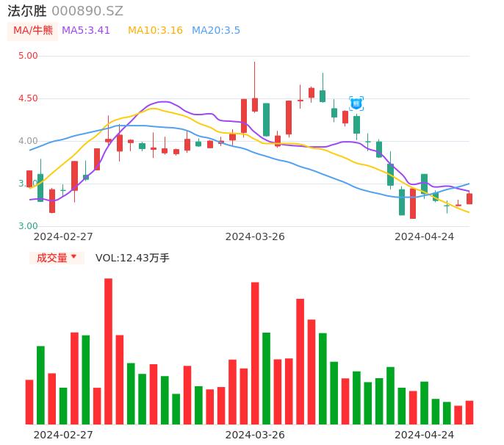
Task: Toggle the MA10:3.16 yellow line legend
Action: point(155,31)
